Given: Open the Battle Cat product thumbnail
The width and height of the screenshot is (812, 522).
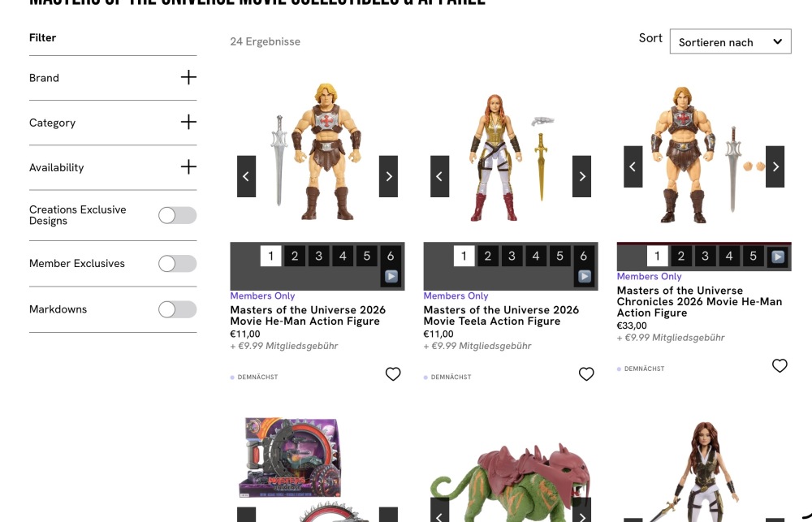Looking at the screenshot, I should tap(511, 481).
